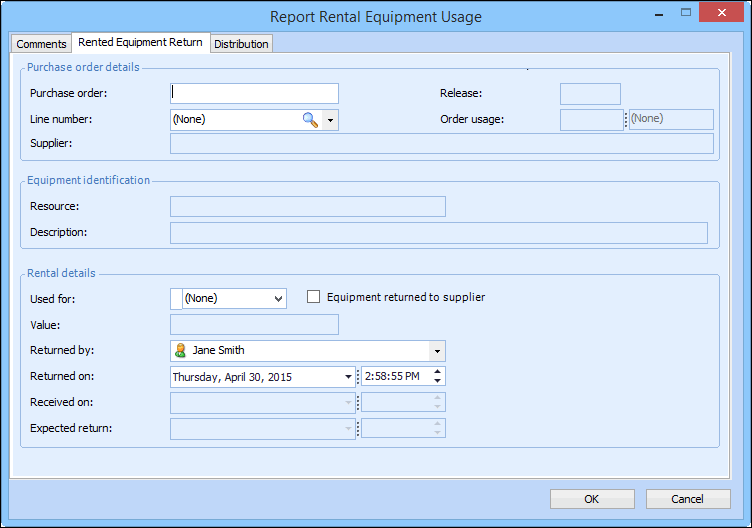Expand the Returned by dropdown arrow
This screenshot has height=528, width=752.
click(x=436, y=351)
